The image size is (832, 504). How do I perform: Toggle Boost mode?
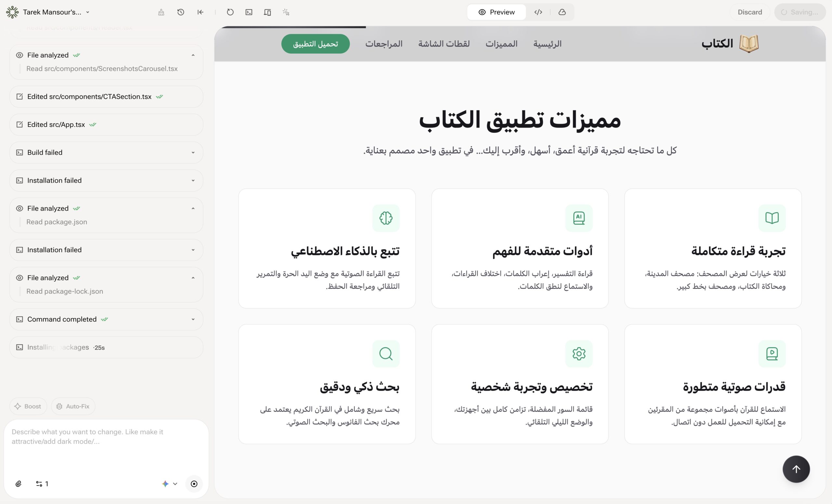pyautogui.click(x=28, y=406)
